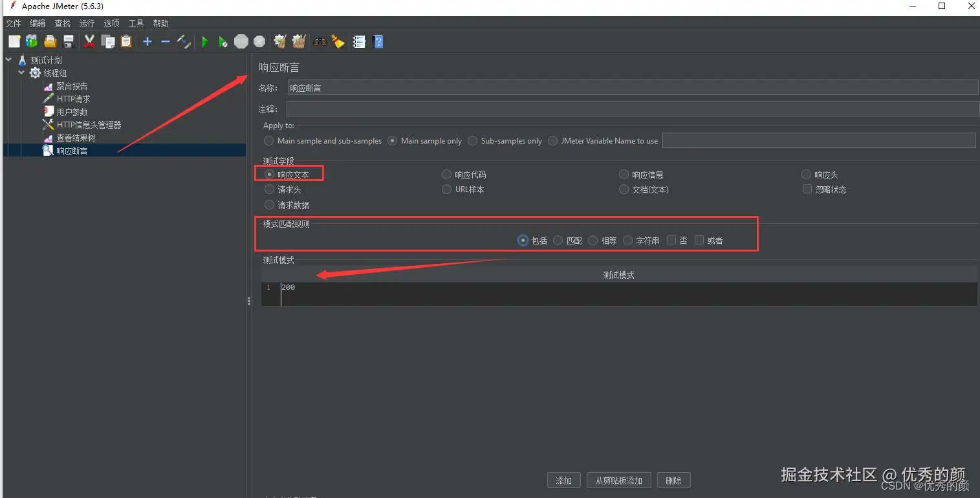Collapse the 线程组 tree node
The height and width of the screenshot is (498, 980).
tap(21, 73)
